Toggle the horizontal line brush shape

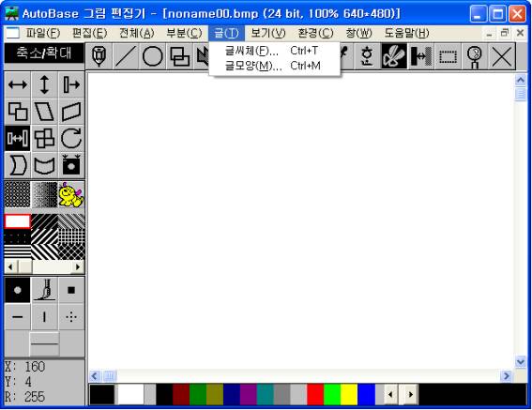pos(17,317)
